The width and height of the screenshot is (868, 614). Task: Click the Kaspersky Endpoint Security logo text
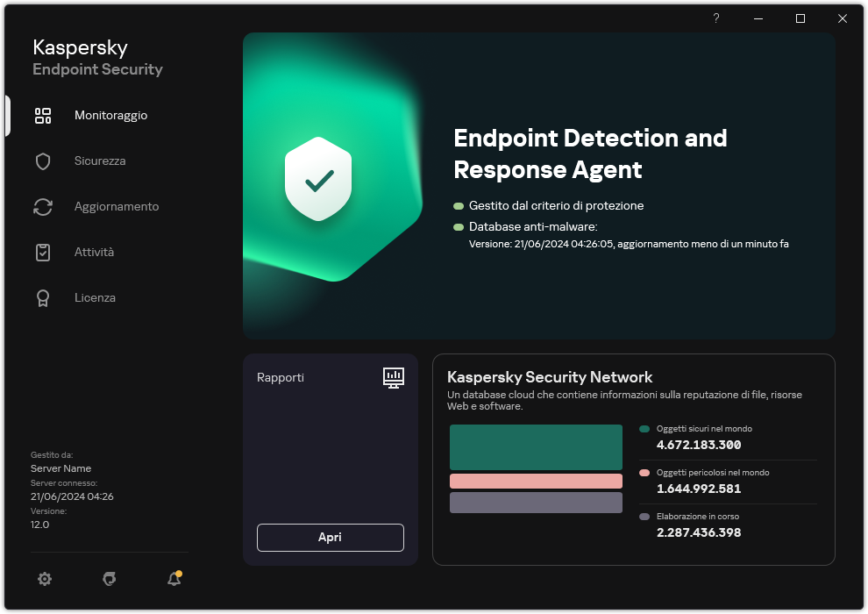(97, 58)
